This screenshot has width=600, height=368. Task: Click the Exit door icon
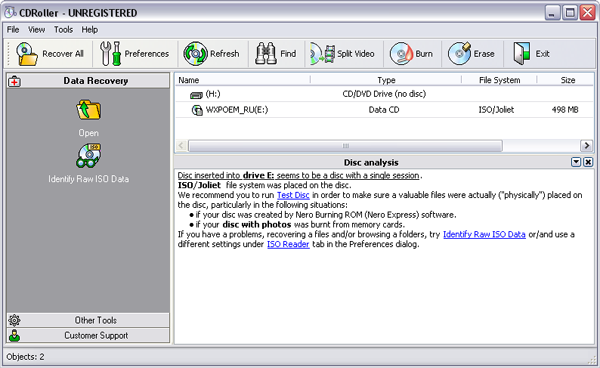pyautogui.click(x=522, y=54)
